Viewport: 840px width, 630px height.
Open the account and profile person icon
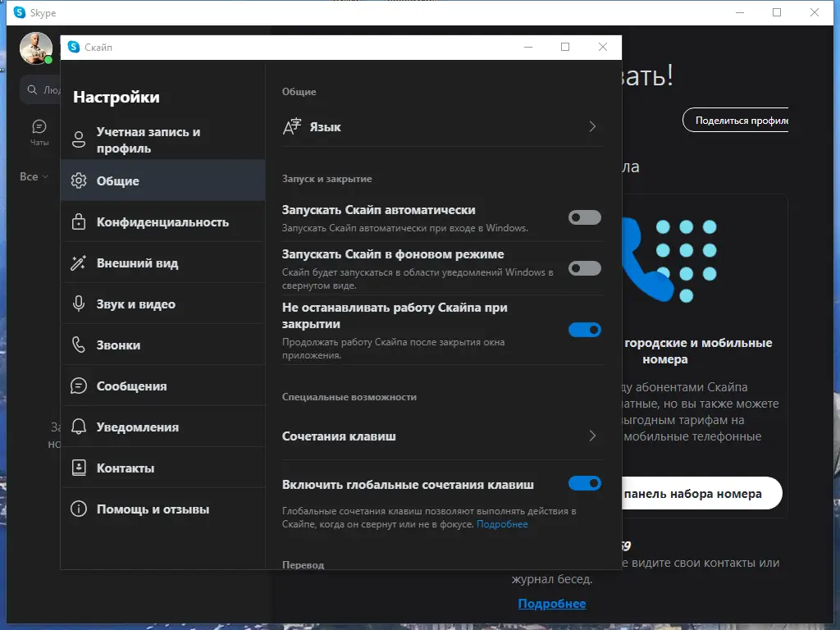pos(79,139)
